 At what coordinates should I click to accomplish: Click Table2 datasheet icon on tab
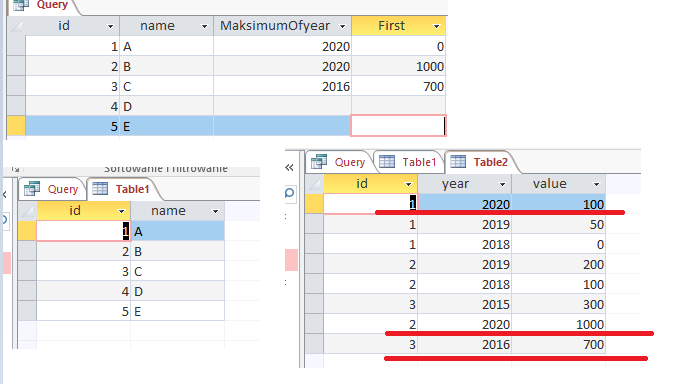coord(458,162)
